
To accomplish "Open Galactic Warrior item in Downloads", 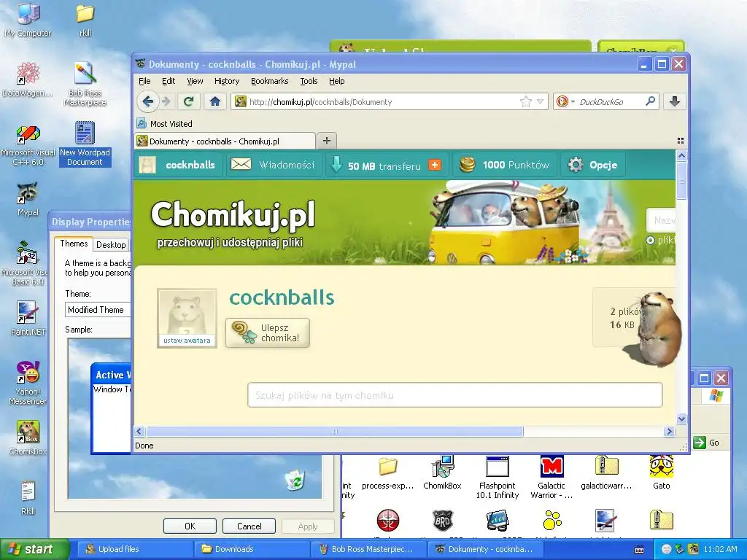I will (551, 477).
